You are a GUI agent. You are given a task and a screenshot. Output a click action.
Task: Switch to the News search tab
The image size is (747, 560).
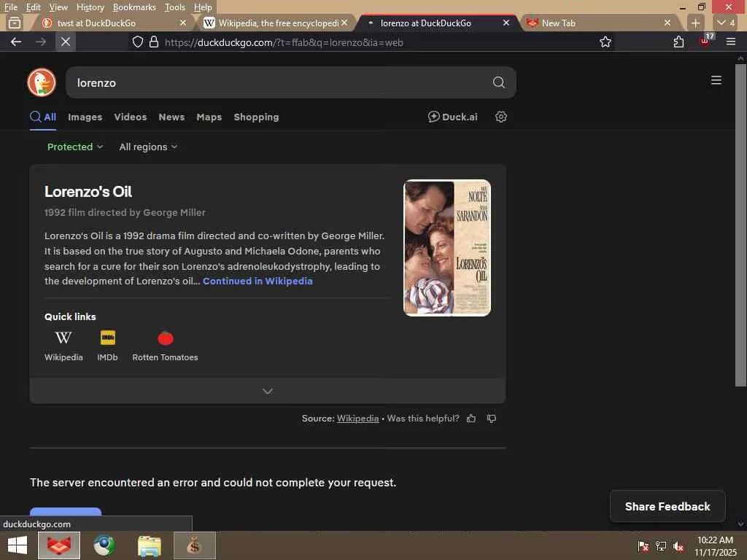coord(171,117)
